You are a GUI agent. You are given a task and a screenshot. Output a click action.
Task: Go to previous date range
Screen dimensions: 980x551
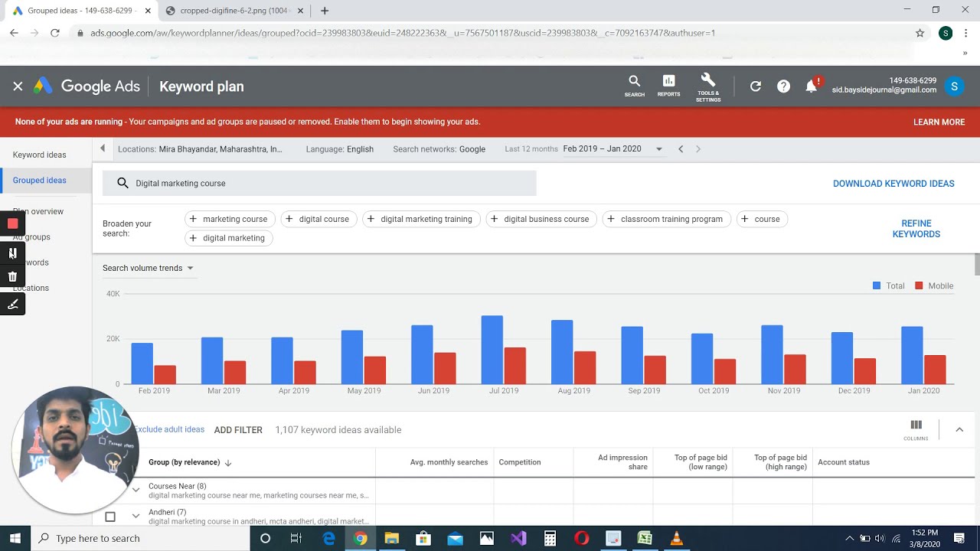pyautogui.click(x=680, y=149)
